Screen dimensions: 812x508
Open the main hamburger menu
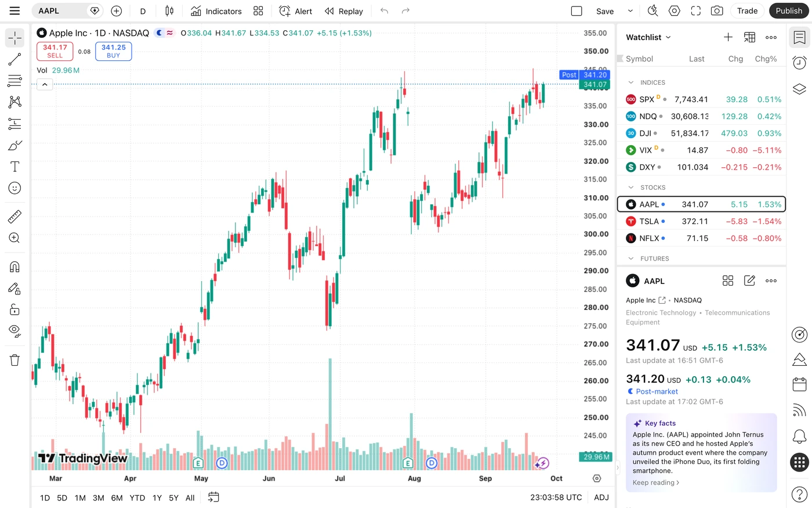tap(14, 11)
